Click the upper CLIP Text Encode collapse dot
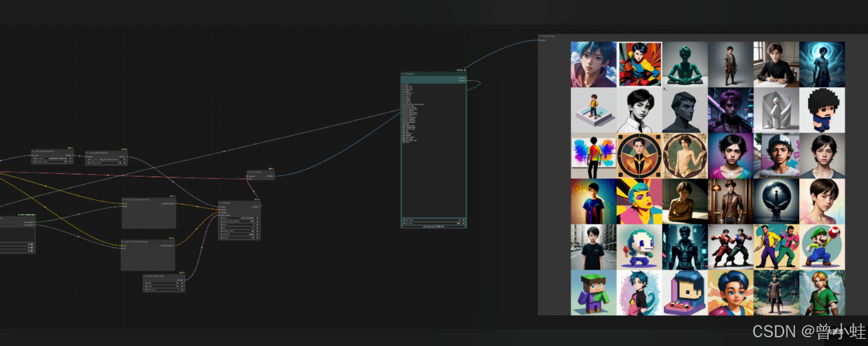Screen dimensions: 868x346 tap(124, 200)
